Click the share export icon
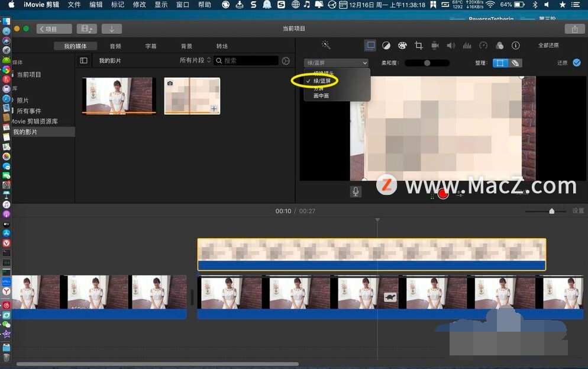This screenshot has width=588, height=369. (574, 29)
